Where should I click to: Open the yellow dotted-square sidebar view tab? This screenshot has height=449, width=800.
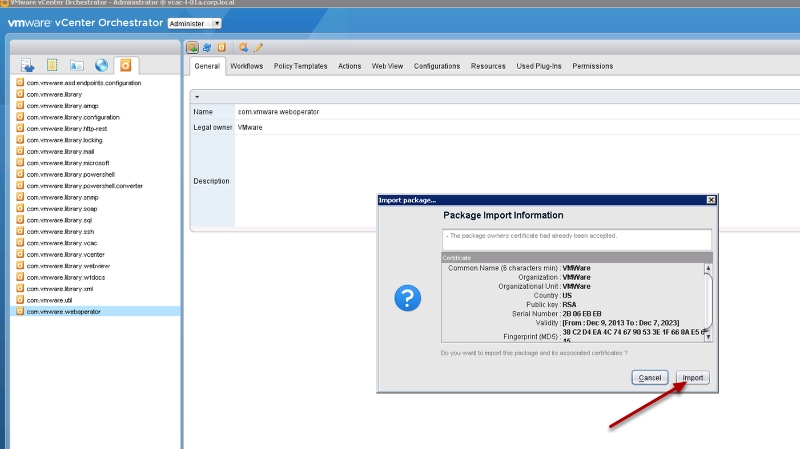pos(52,65)
